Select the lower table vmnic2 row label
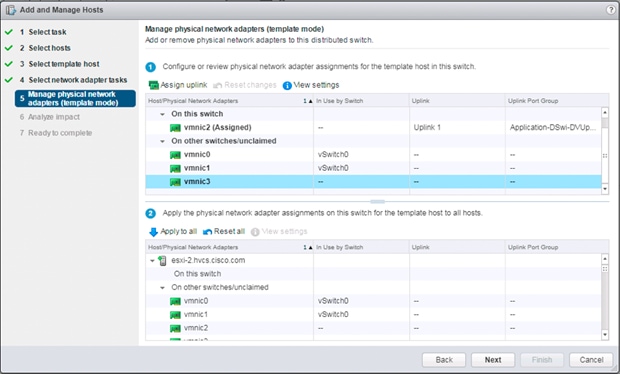Viewport: 620px width, 374px height. tap(196, 328)
